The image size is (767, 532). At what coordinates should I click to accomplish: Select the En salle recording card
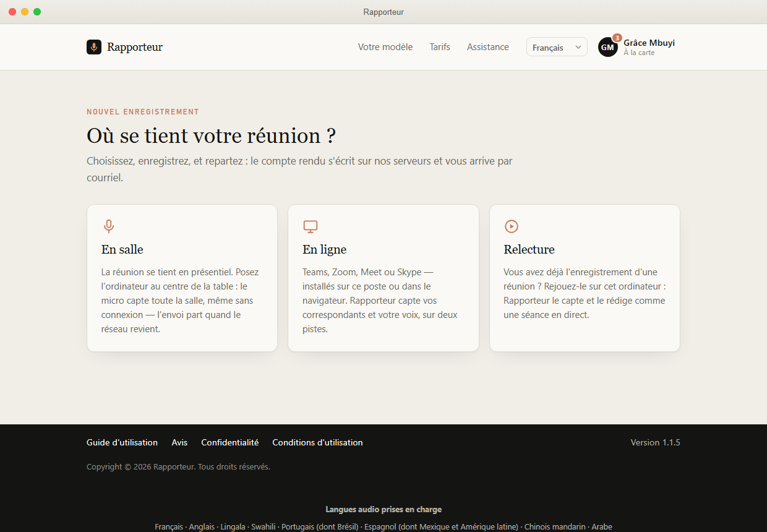click(182, 278)
